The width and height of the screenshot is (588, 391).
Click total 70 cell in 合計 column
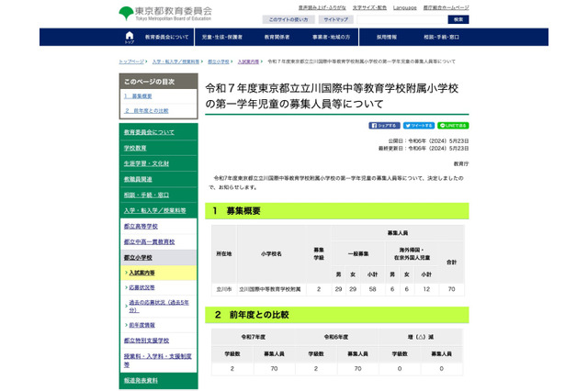451,289
